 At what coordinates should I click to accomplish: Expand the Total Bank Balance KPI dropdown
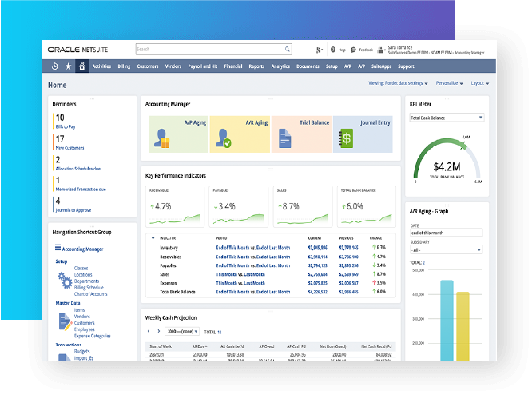[447, 118]
